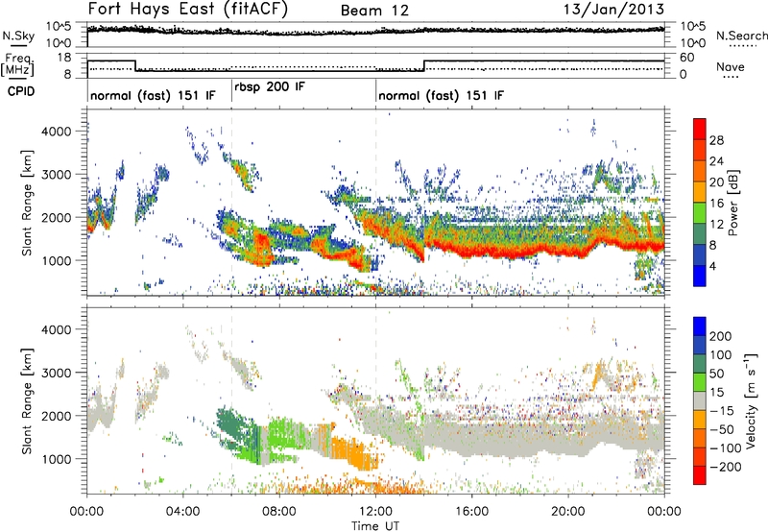Click the red bottom segment of Velocity colorbar
The width and height of the screenshot is (768, 532).
click(700, 475)
